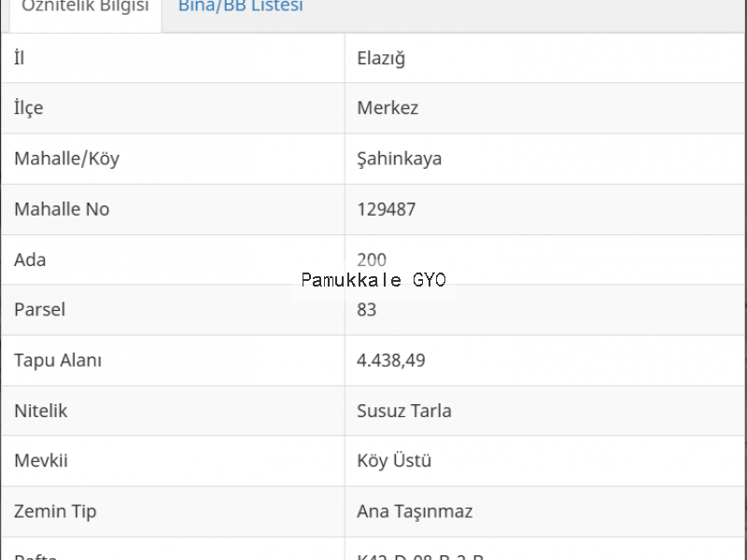The height and width of the screenshot is (560, 747).
Task: Switch to the Bina/BB Listesi tab
Action: [241, 7]
